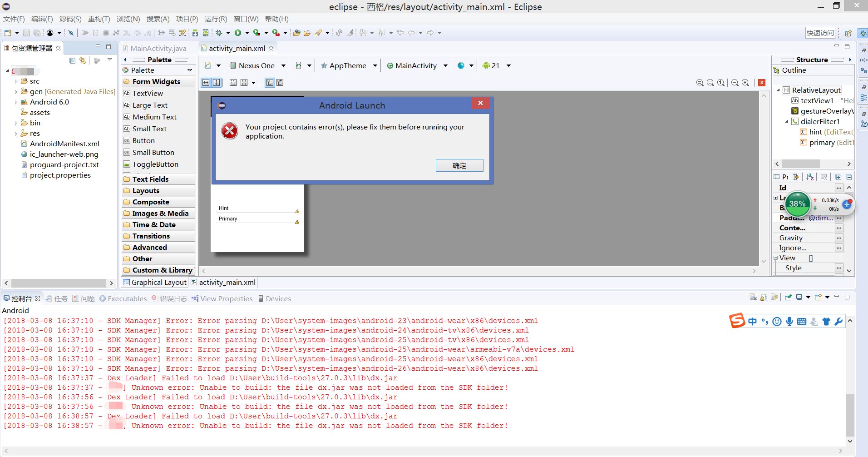The height and width of the screenshot is (457, 868).
Task: Click the Save icon in main toolbar
Action: (x=26, y=33)
